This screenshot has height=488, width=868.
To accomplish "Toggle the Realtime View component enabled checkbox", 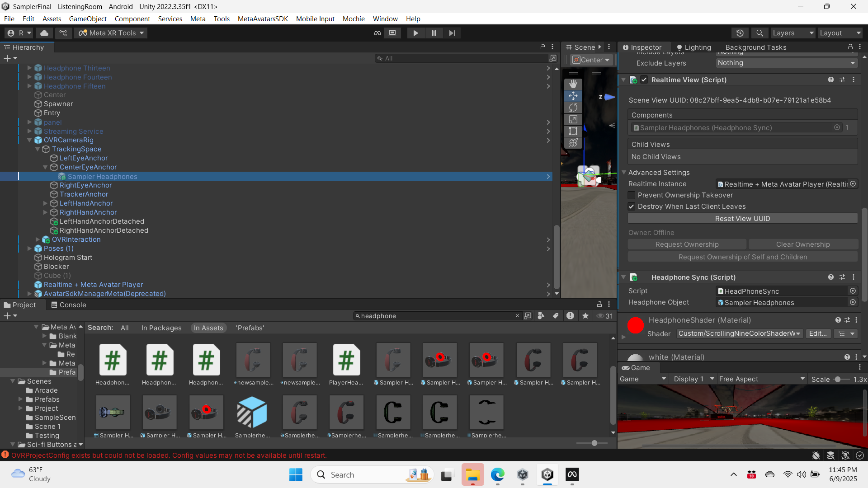I will (644, 80).
